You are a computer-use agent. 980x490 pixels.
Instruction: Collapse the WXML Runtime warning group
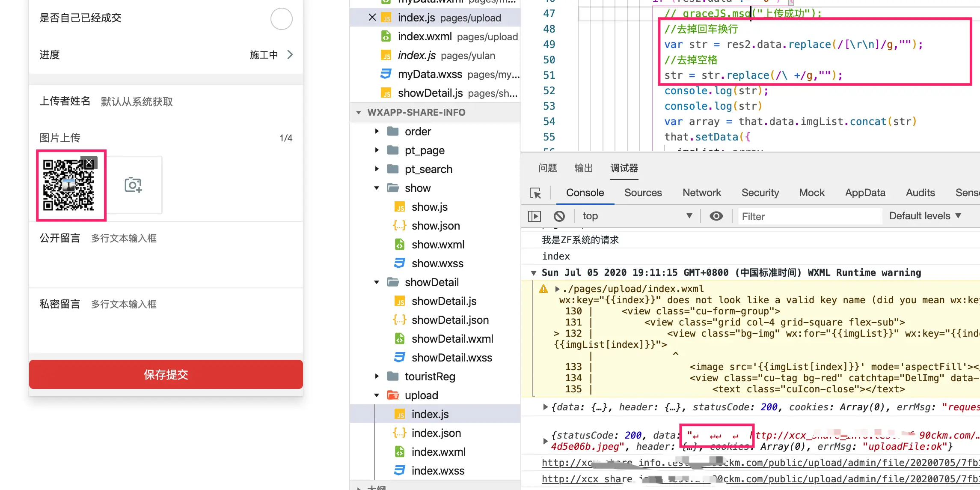click(x=533, y=273)
